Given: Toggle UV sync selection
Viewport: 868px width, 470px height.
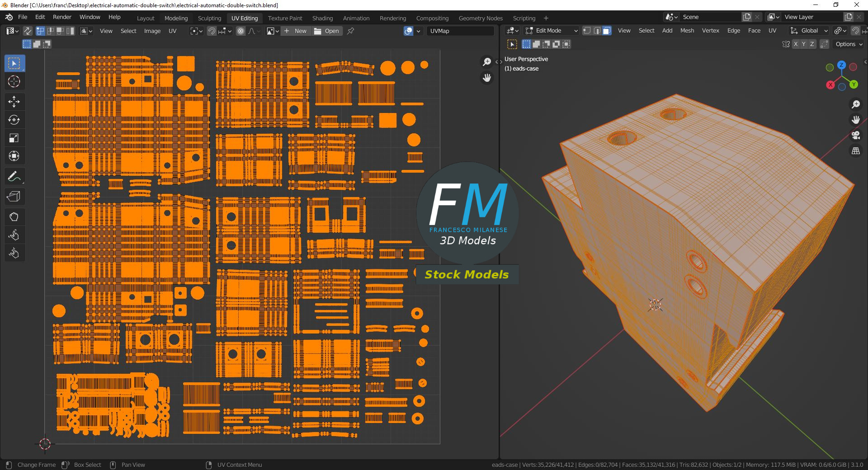Looking at the screenshot, I should click(x=28, y=31).
